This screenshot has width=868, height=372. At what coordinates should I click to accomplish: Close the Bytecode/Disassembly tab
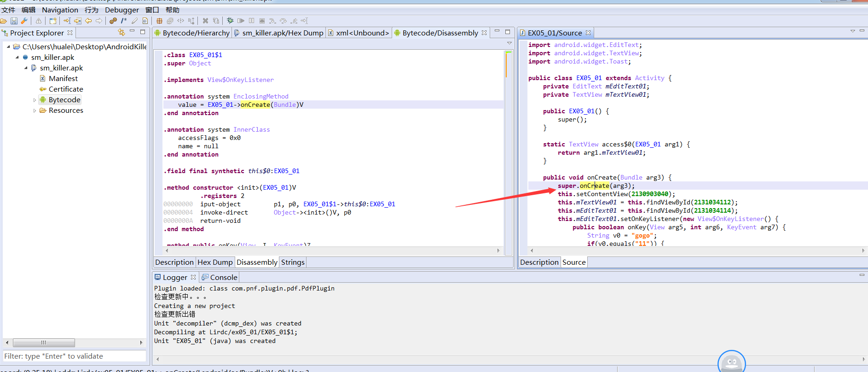(484, 33)
